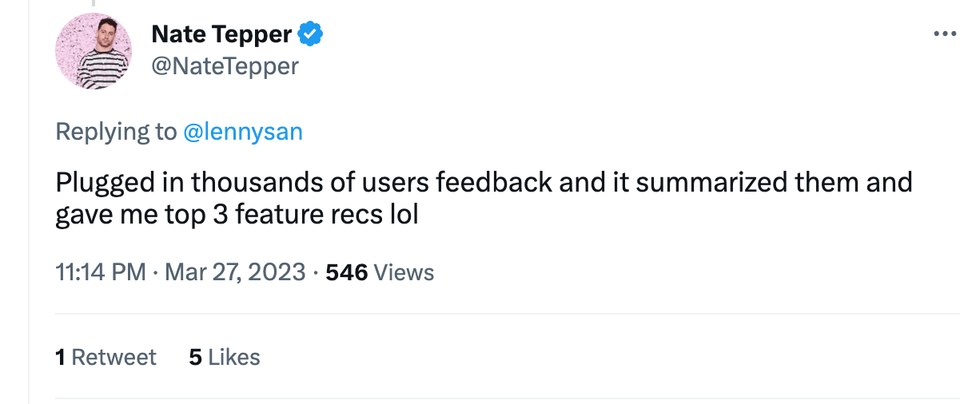Click the 11:14 PM timestamp
This screenshot has height=404, width=980.
(101, 272)
